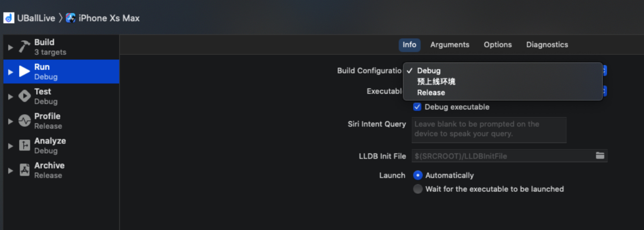Click the Run play icon
The width and height of the screenshot is (644, 230).
(24, 71)
